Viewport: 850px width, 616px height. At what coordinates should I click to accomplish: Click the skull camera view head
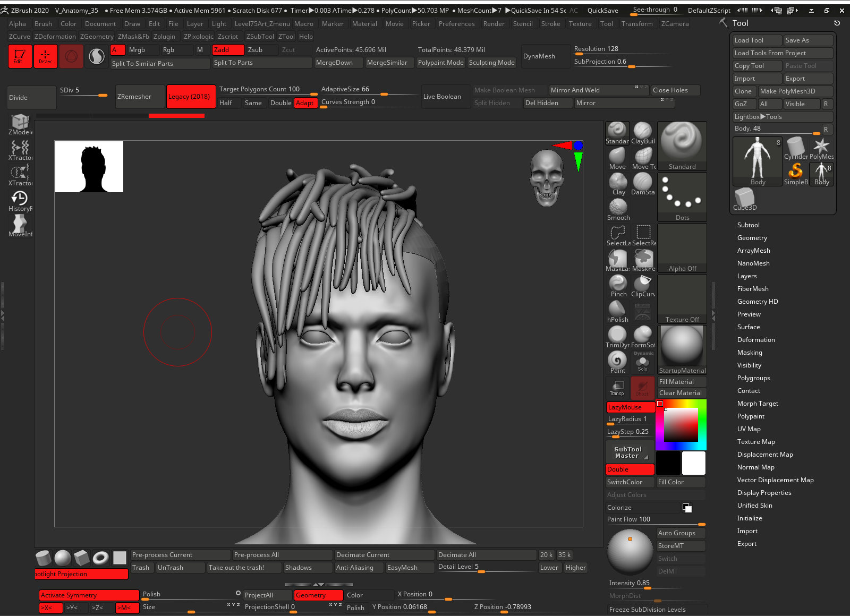(x=547, y=177)
